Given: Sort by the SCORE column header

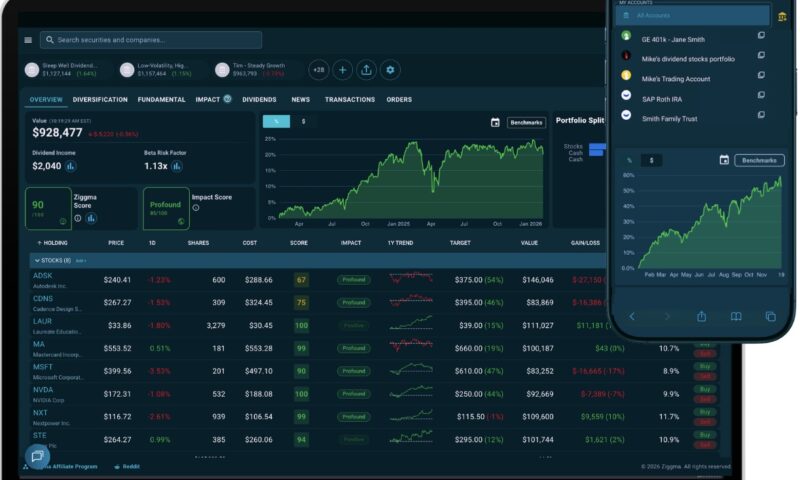Looking at the screenshot, I should [x=299, y=243].
